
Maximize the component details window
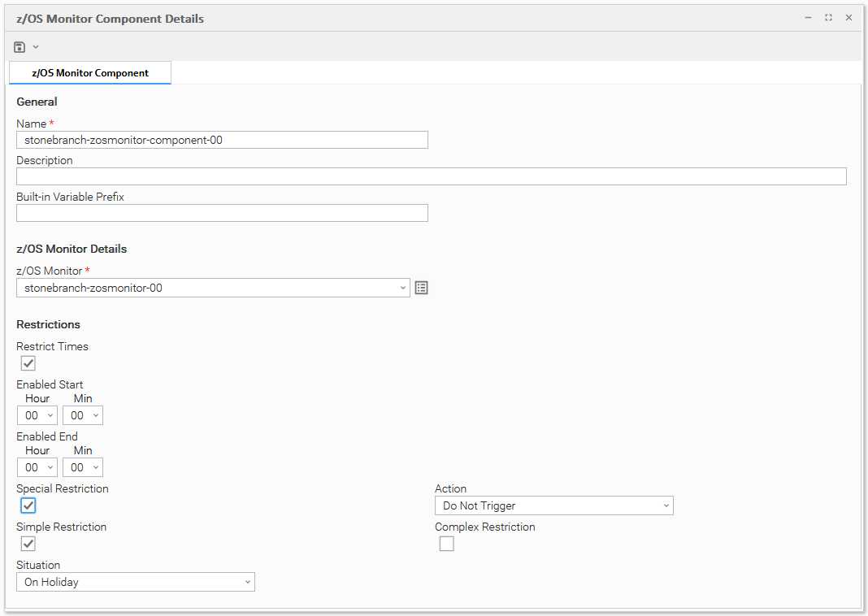(828, 17)
